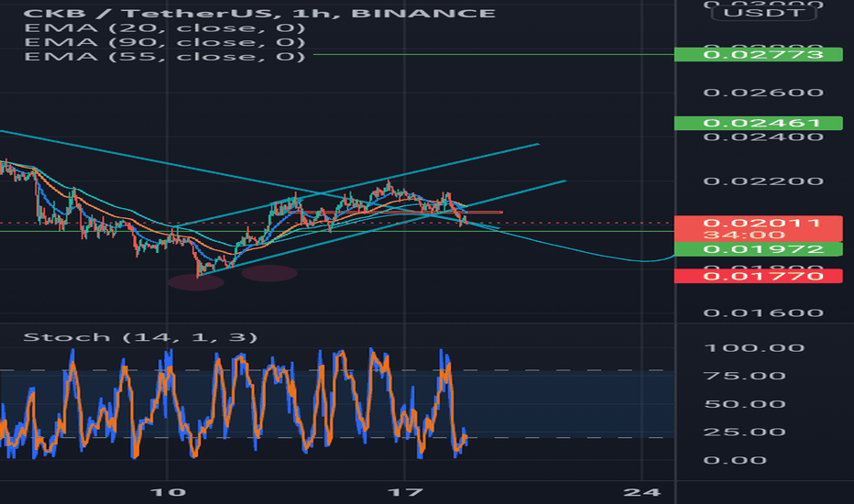Open the USDT currency selector

(x=763, y=13)
